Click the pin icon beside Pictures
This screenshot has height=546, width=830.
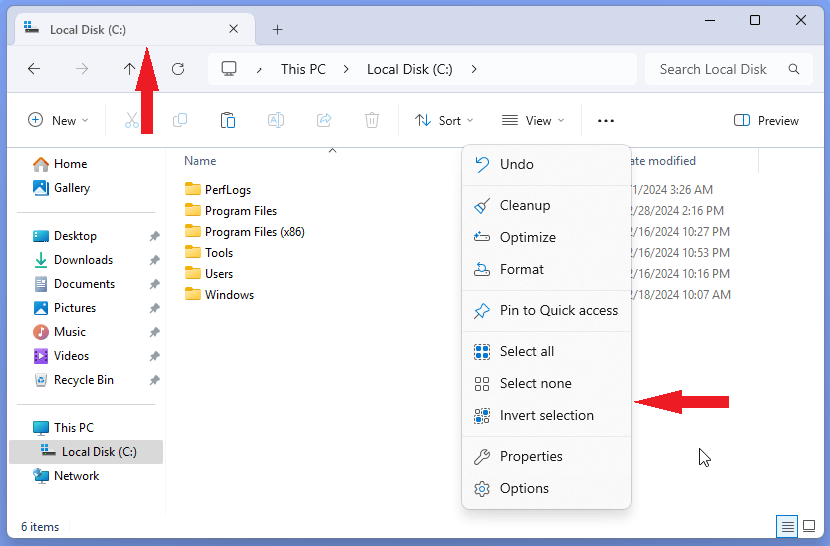click(x=154, y=308)
